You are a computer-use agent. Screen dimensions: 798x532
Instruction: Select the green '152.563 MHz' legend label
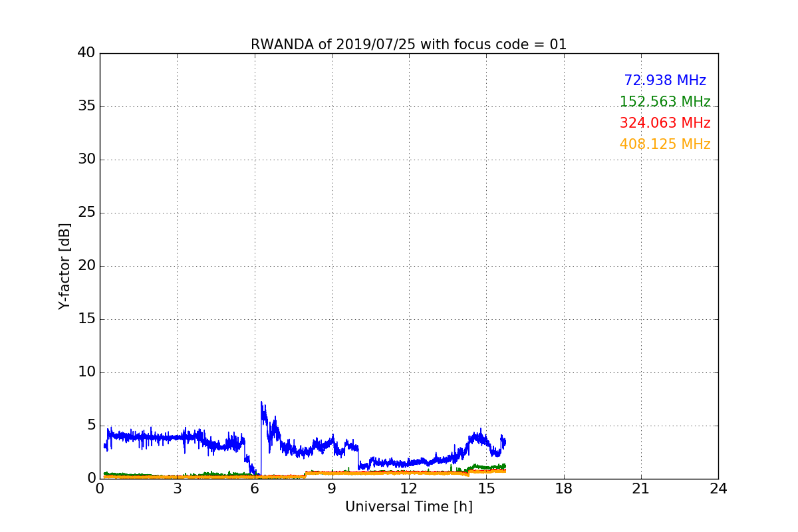665,102
